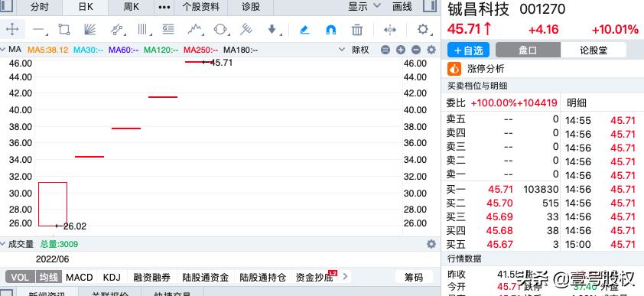Toggle the MA120 moving average label
This screenshot has height=296, width=644.
coord(161,50)
